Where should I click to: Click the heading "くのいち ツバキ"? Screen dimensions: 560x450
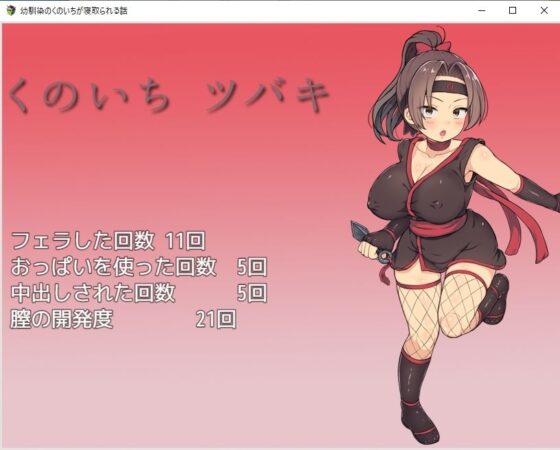(168, 95)
